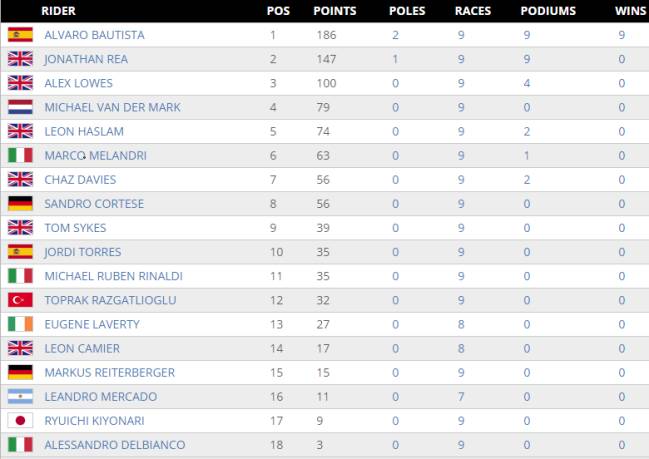Select the Alex Lowes rider name
Screen dimensions: 649x459
[x=79, y=83]
